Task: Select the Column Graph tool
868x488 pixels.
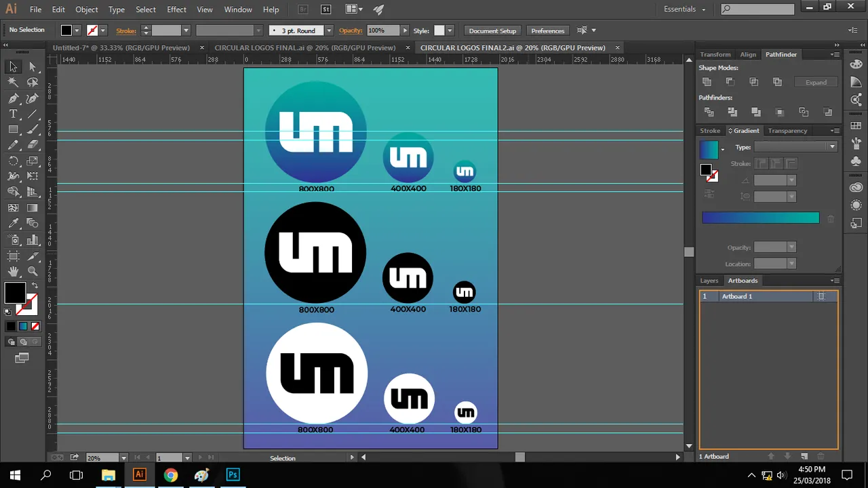Action: [33, 240]
